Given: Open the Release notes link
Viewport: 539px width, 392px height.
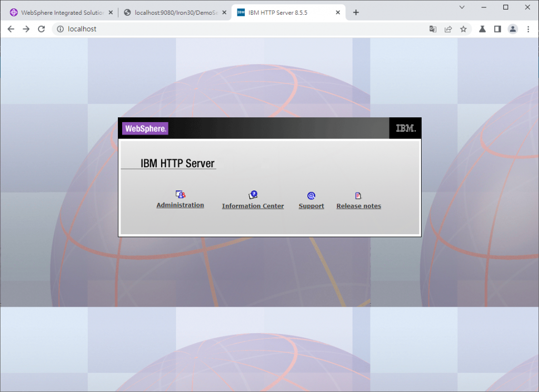Looking at the screenshot, I should [359, 206].
